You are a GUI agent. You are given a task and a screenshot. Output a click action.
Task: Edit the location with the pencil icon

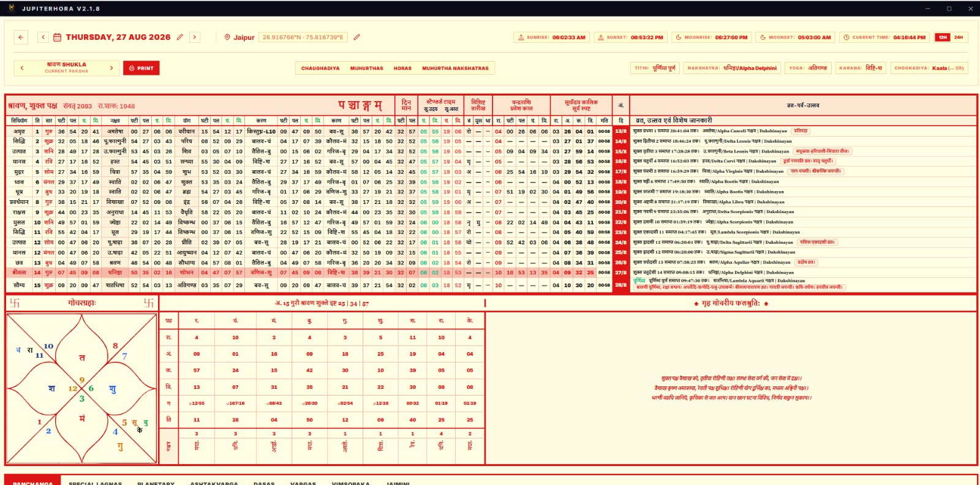[x=356, y=37]
